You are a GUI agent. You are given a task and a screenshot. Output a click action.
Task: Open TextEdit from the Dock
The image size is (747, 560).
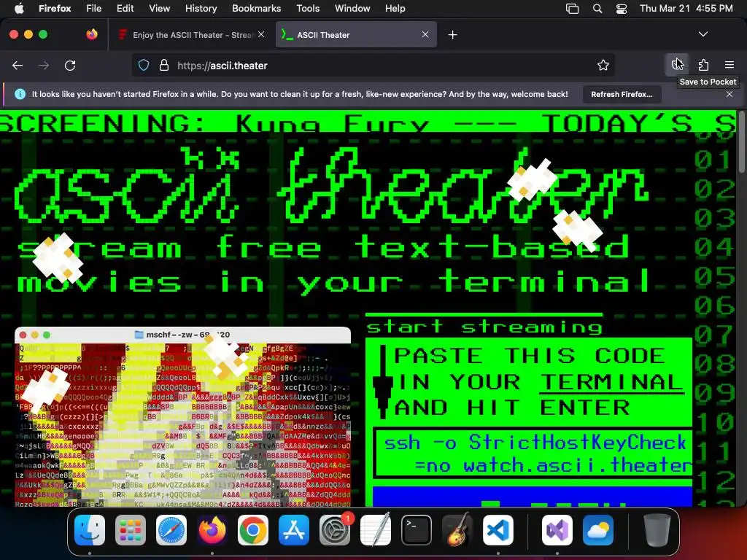pyautogui.click(x=376, y=530)
